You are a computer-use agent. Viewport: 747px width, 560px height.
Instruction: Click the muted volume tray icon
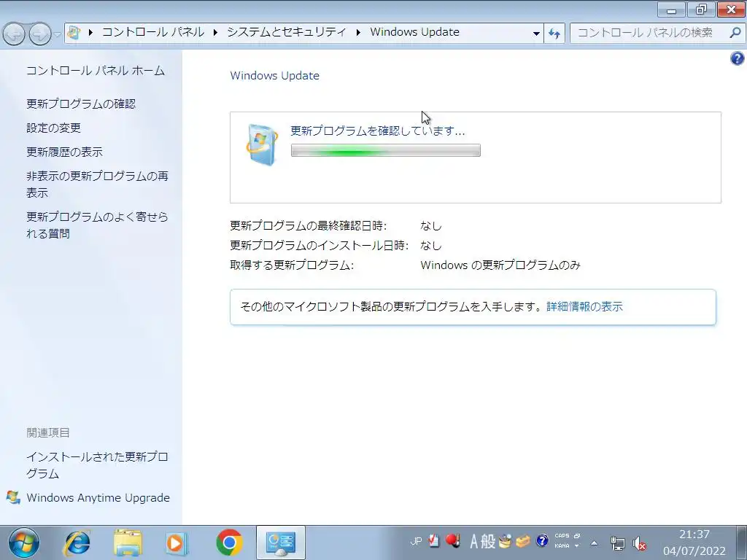click(639, 543)
